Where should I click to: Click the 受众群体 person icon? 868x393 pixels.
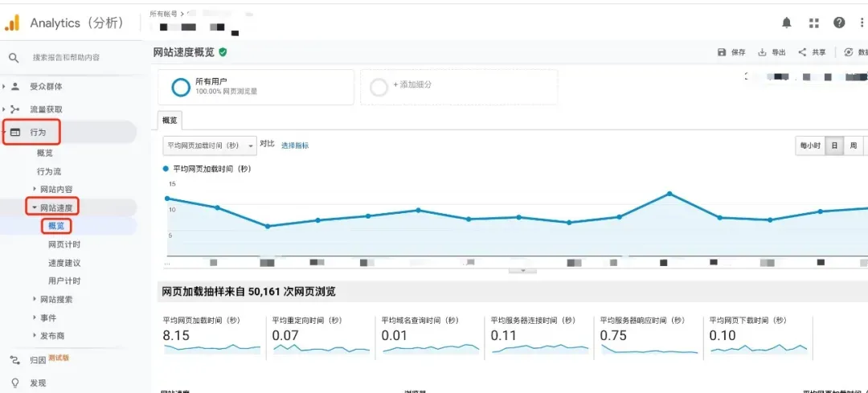click(15, 86)
